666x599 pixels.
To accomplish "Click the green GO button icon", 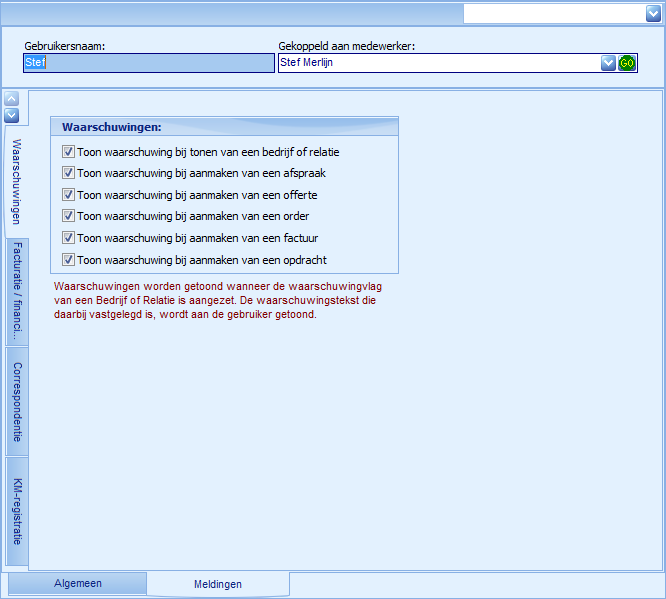I will coord(627,63).
